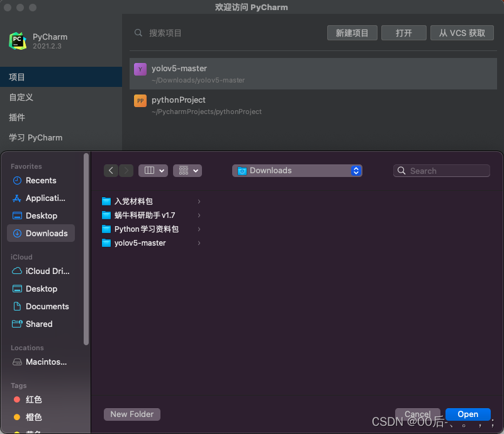Click the purple Y yolov5-master project icon

click(x=140, y=69)
